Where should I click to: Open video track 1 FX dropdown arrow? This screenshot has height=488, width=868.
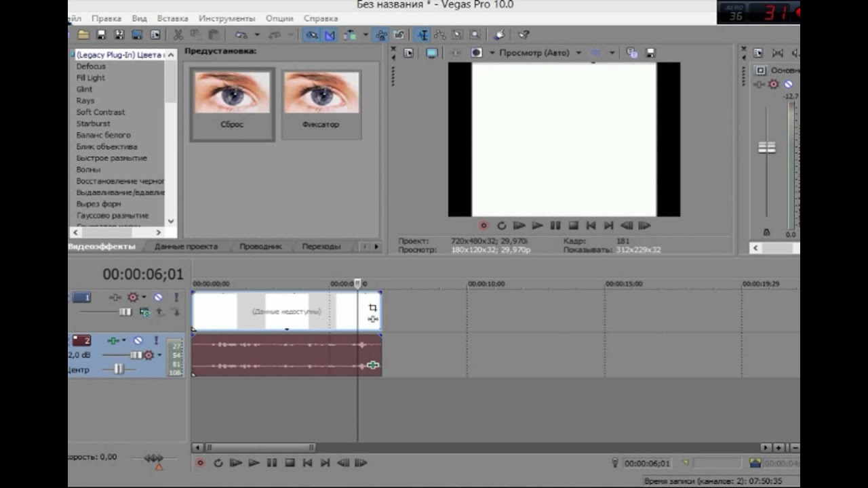pyautogui.click(x=144, y=297)
